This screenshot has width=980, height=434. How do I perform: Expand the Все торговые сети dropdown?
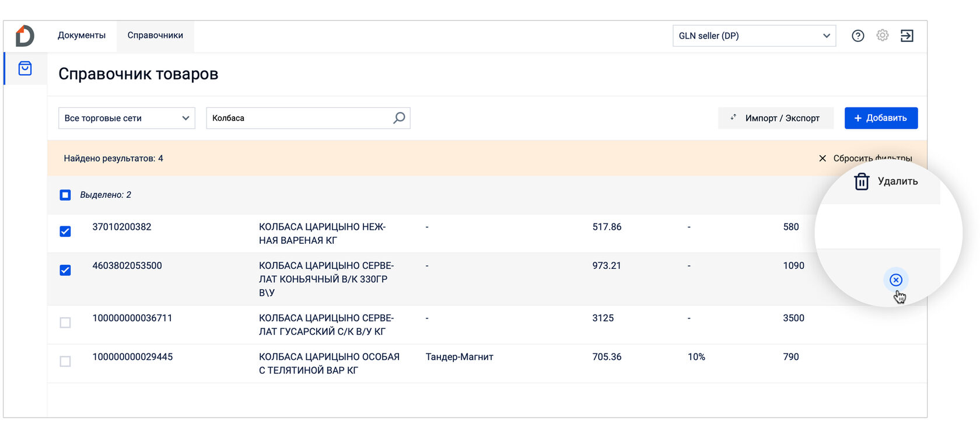(x=127, y=118)
